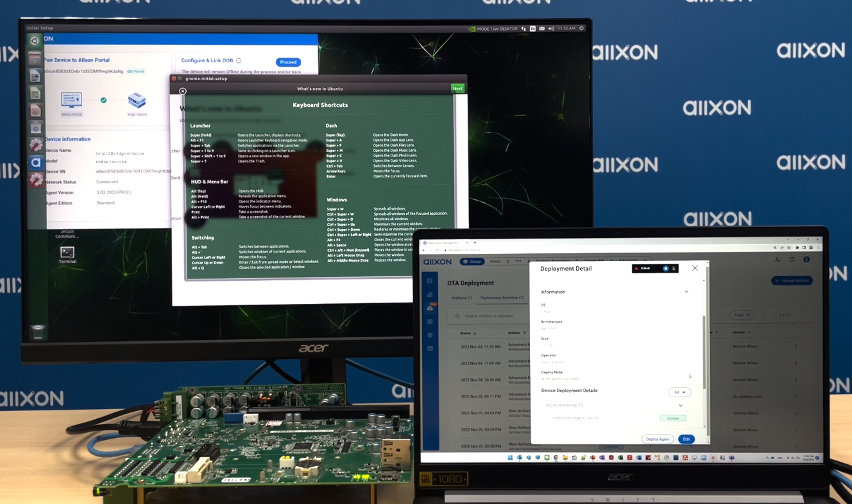The width and height of the screenshot is (852, 504).
Task: Open row options for 2022 Nov 04, 11:00 AM
Action: pos(796,363)
